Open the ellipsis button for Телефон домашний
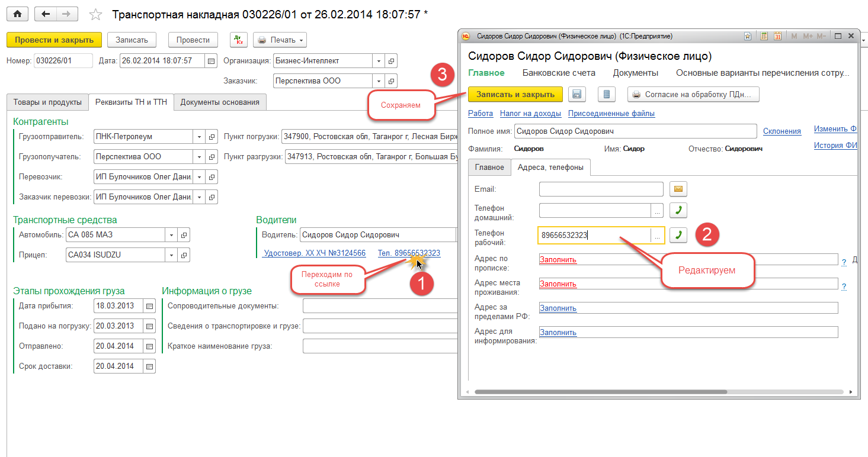868x457 pixels. (x=657, y=210)
